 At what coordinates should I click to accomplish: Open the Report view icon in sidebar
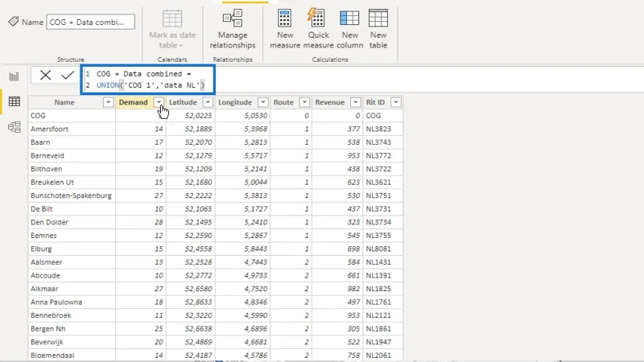(14, 76)
